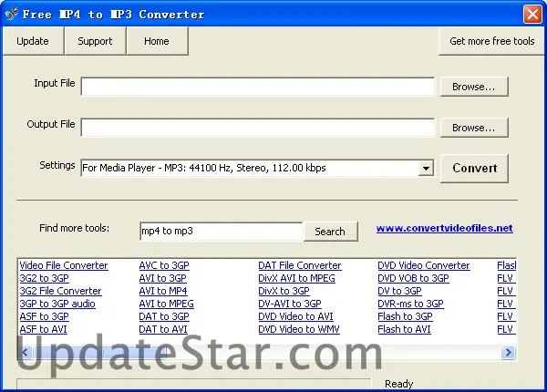The image size is (547, 392).
Task: Open DAT File Converter link
Action: tap(300, 265)
